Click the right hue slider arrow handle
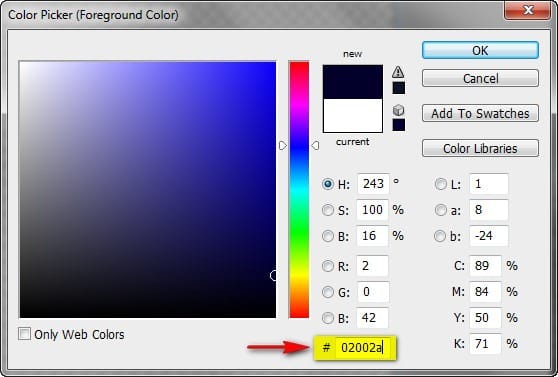 pyautogui.click(x=315, y=146)
